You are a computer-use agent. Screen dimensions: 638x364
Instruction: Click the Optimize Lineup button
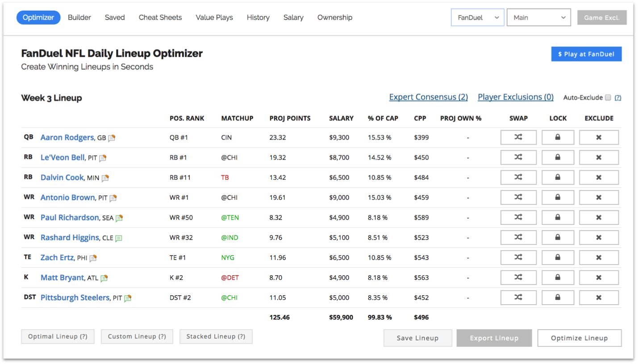(580, 338)
